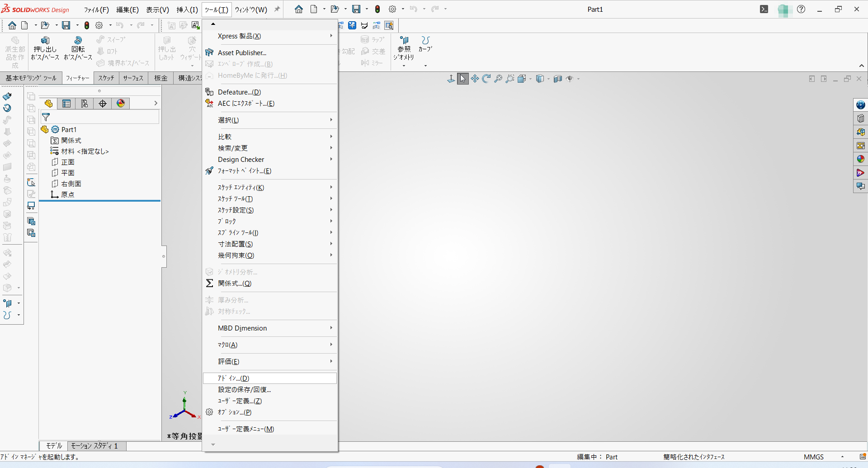
Task: Click the command prompt icon in title bar
Action: [764, 9]
